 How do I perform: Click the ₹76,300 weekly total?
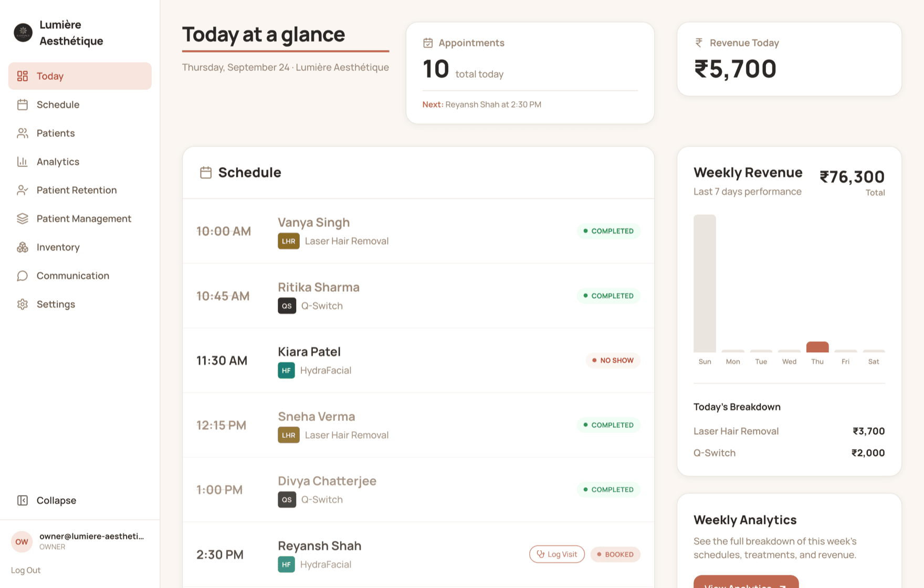point(852,177)
